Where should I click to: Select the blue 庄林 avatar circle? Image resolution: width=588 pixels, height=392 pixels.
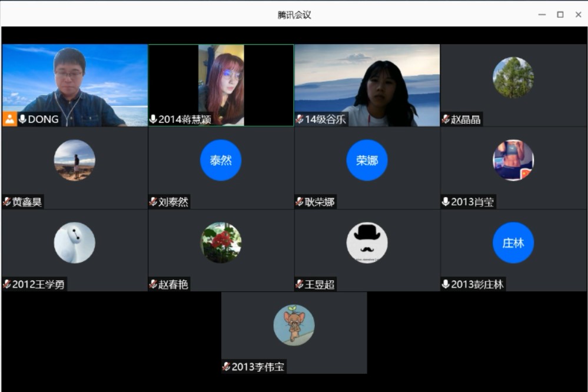pos(513,242)
